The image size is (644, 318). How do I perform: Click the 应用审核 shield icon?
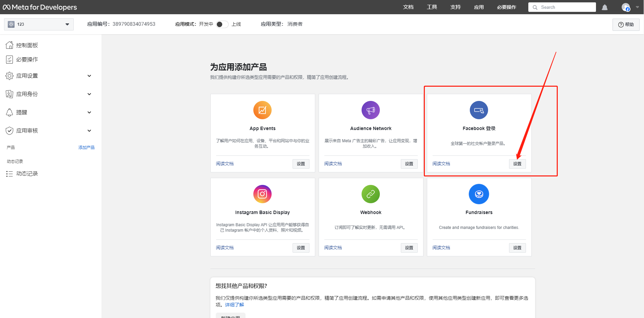pyautogui.click(x=9, y=131)
